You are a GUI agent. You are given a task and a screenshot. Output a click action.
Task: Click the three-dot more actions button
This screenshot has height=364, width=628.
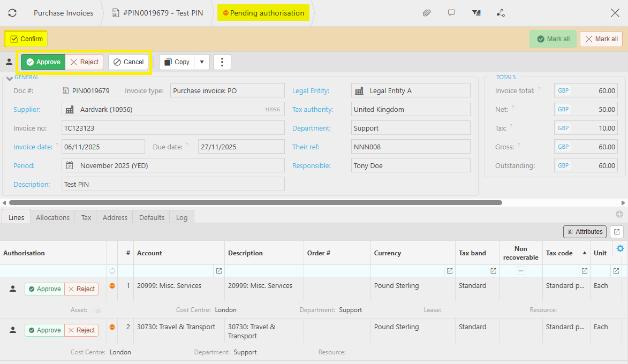click(222, 62)
